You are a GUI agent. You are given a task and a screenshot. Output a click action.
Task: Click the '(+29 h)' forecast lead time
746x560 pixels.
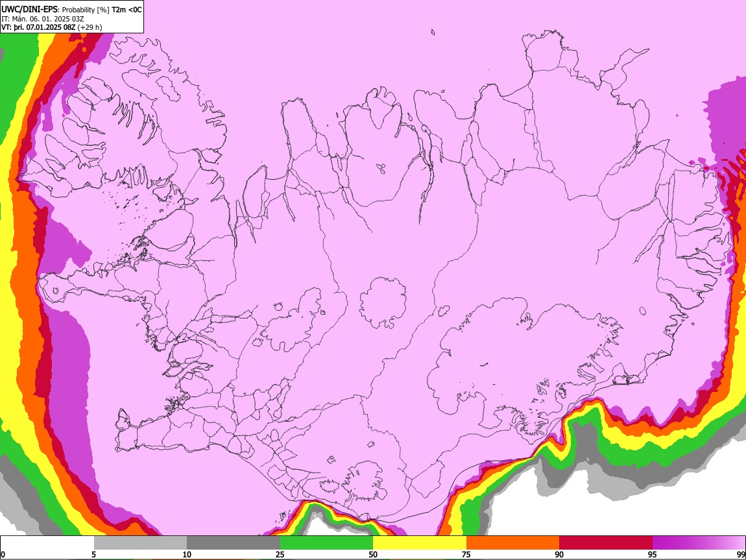90,28
